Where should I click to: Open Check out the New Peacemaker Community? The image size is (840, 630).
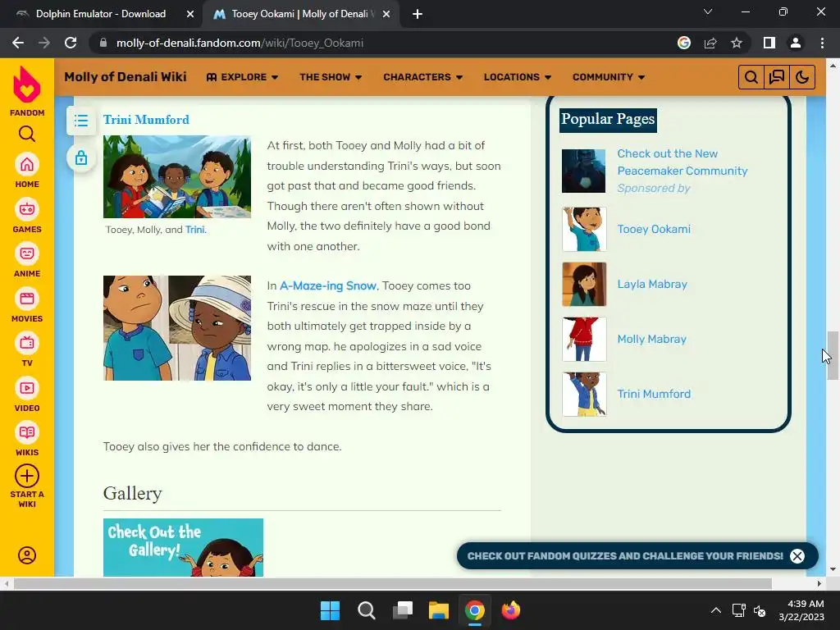tap(682, 162)
